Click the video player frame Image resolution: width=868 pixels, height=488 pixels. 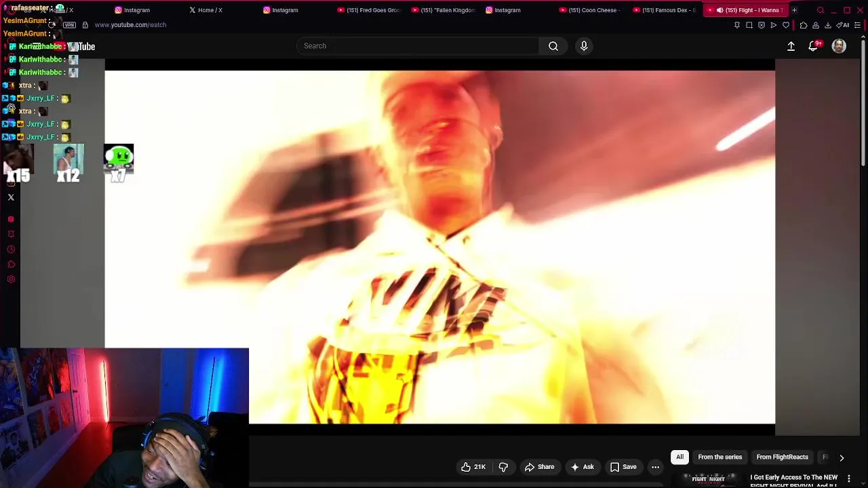coord(439,247)
